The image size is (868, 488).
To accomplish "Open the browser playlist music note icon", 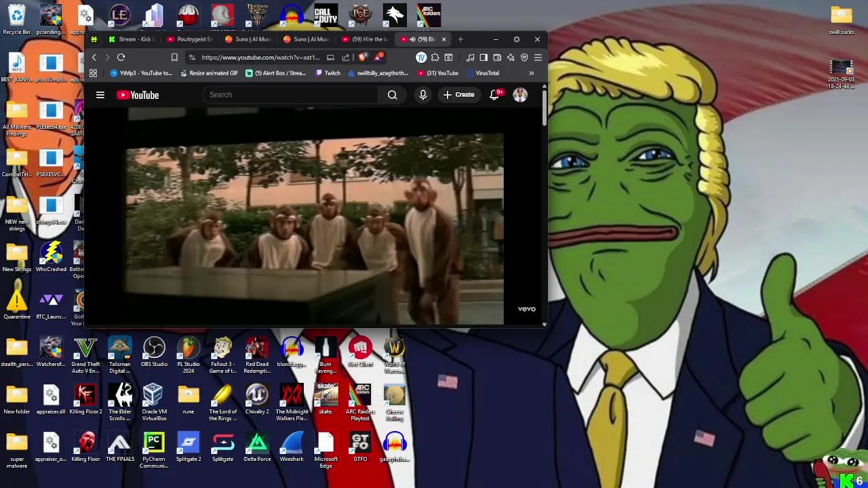I will click(x=470, y=58).
